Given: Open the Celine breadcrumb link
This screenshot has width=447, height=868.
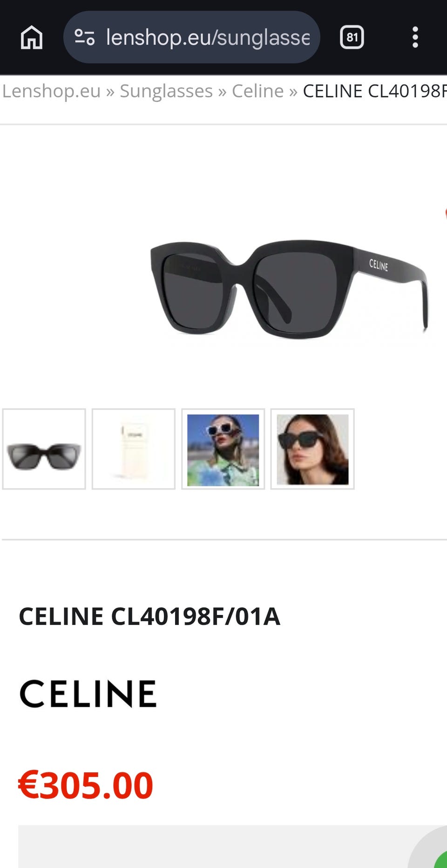Looking at the screenshot, I should click(257, 91).
